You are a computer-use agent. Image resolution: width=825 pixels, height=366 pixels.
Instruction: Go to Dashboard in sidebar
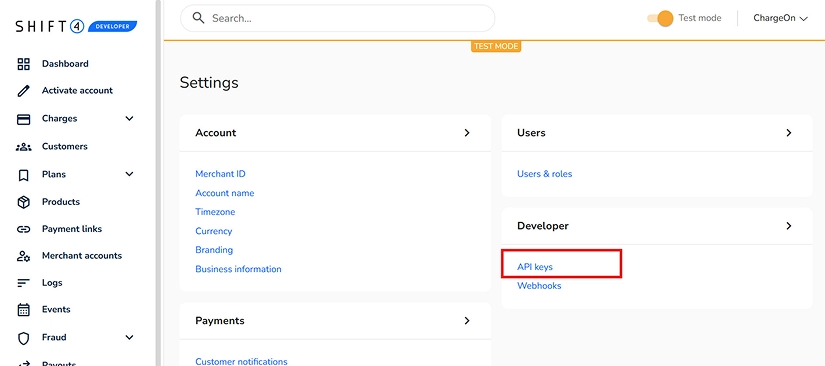coord(65,64)
